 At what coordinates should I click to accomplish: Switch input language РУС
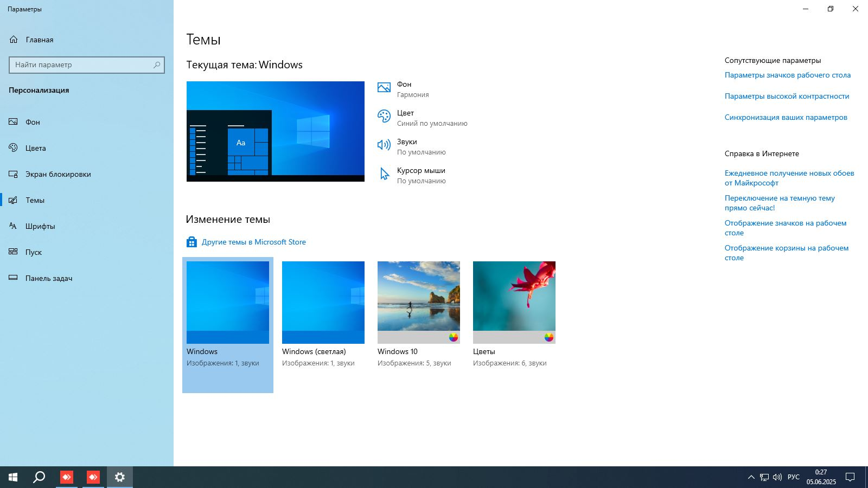click(794, 477)
